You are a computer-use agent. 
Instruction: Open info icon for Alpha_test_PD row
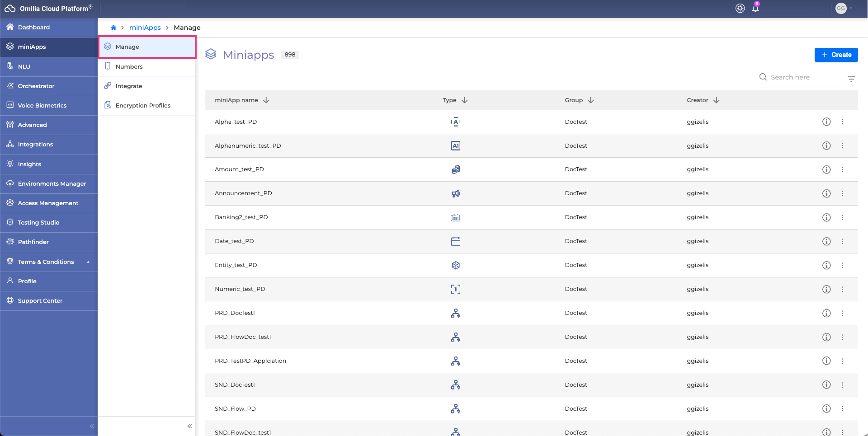(826, 122)
